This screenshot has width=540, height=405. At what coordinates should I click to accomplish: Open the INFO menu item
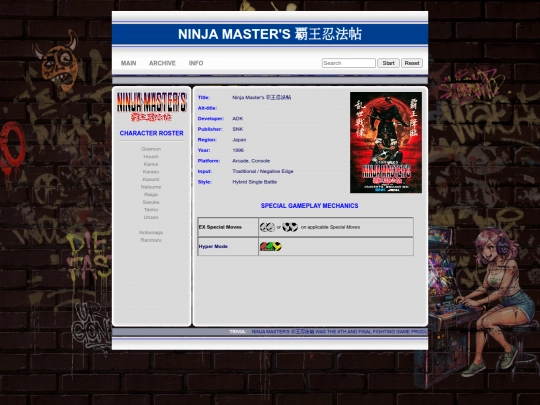click(196, 63)
